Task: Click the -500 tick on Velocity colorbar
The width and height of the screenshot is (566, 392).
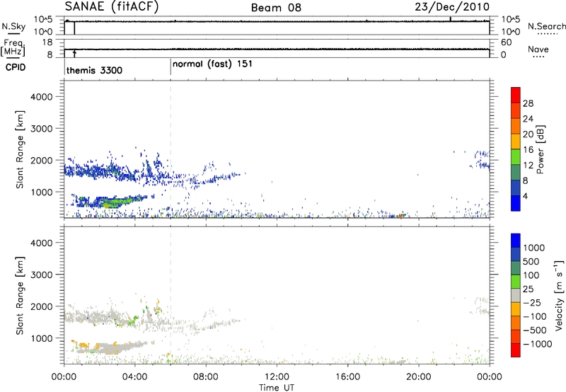Action: (535, 330)
